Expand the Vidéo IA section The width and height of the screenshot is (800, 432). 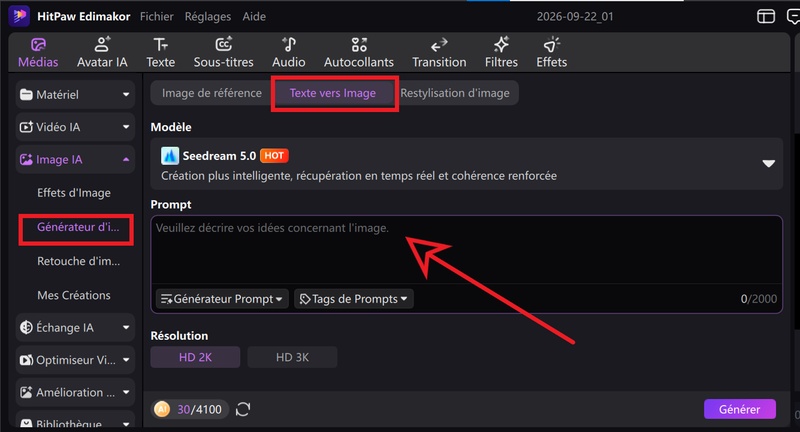(x=75, y=127)
